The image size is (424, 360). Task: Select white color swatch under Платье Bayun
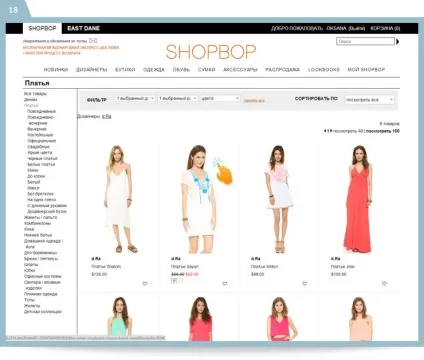point(180,281)
